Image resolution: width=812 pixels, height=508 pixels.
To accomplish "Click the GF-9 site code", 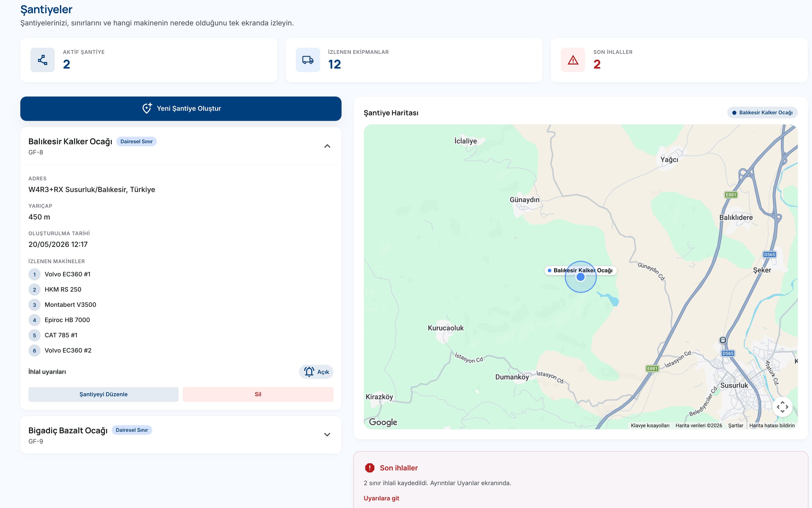I will [36, 441].
